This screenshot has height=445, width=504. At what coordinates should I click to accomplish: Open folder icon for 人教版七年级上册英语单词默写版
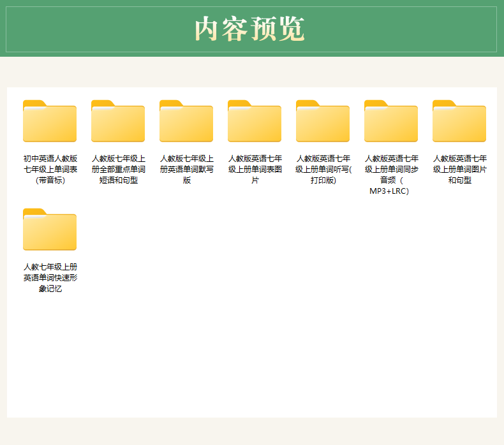coord(186,120)
